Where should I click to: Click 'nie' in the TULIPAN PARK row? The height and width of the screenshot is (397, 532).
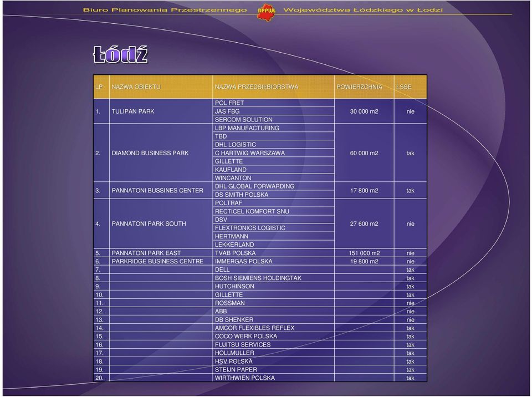411,111
